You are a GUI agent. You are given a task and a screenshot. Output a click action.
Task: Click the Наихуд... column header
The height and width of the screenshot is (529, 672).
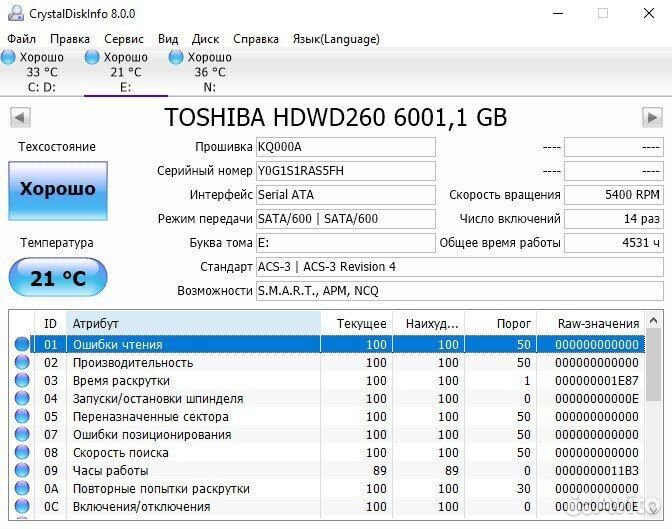pos(429,324)
